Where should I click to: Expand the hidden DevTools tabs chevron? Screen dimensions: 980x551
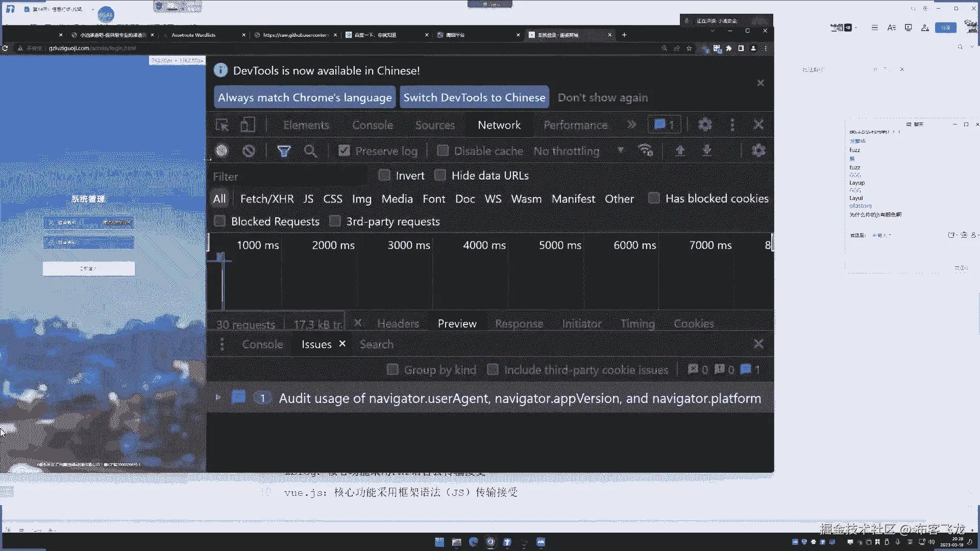pyautogui.click(x=631, y=125)
